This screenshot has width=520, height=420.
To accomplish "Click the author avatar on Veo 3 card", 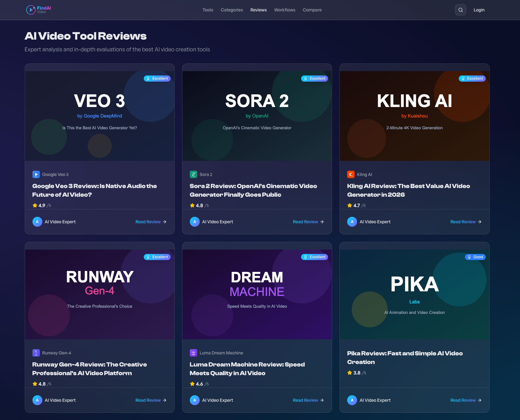I will tap(37, 222).
